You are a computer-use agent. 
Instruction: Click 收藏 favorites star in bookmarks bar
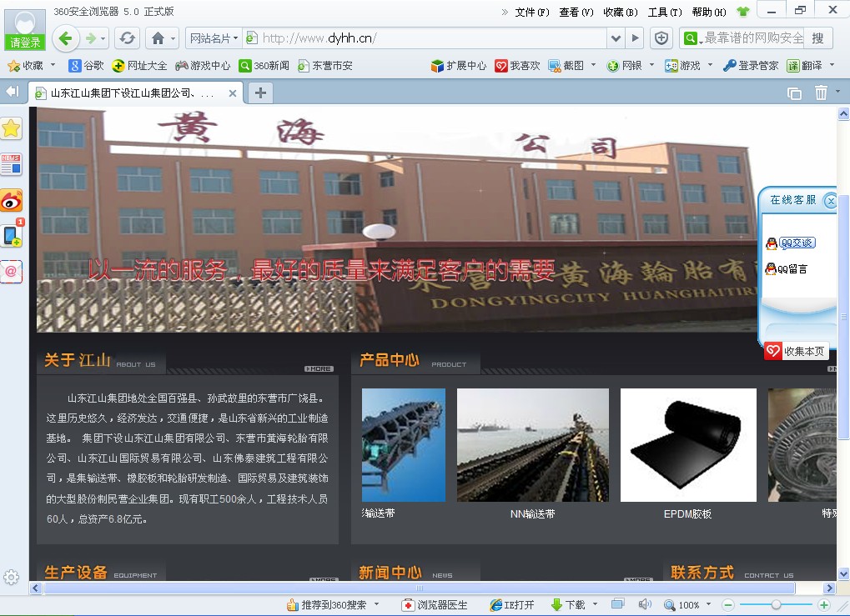[x=26, y=66]
